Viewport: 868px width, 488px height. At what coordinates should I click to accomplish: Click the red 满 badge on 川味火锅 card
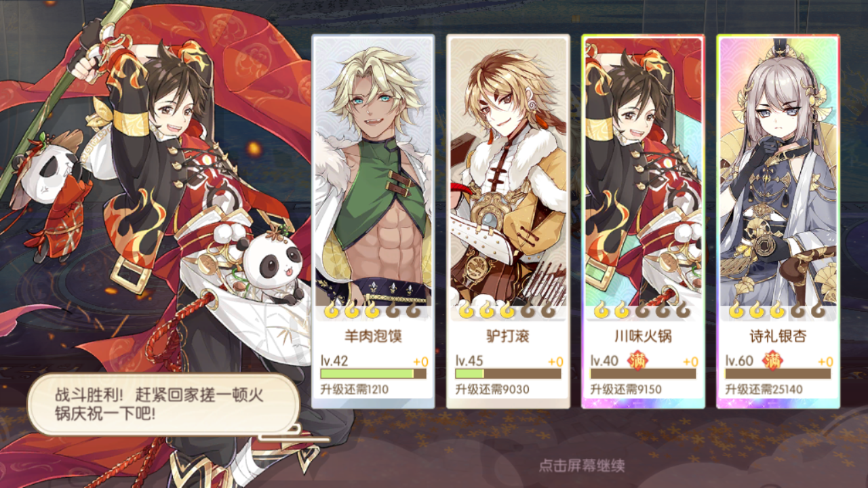pyautogui.click(x=639, y=361)
